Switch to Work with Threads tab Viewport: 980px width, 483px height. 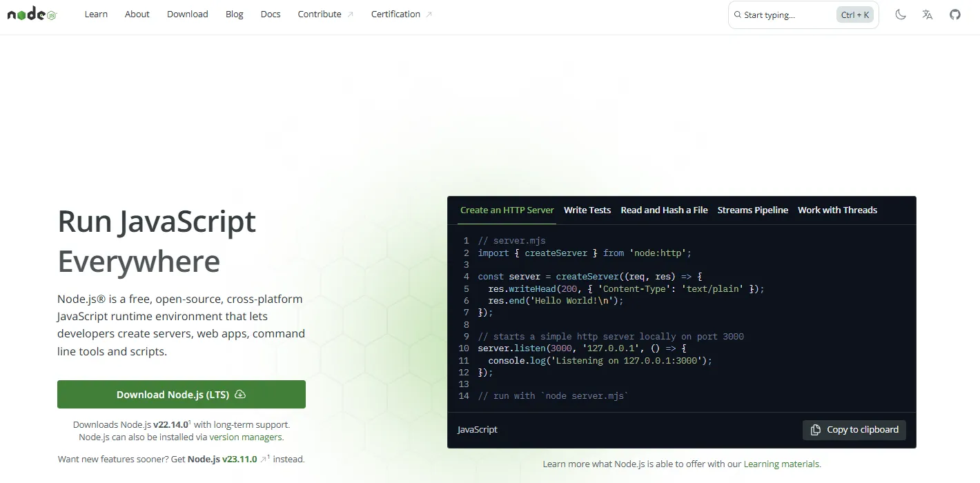tap(838, 210)
